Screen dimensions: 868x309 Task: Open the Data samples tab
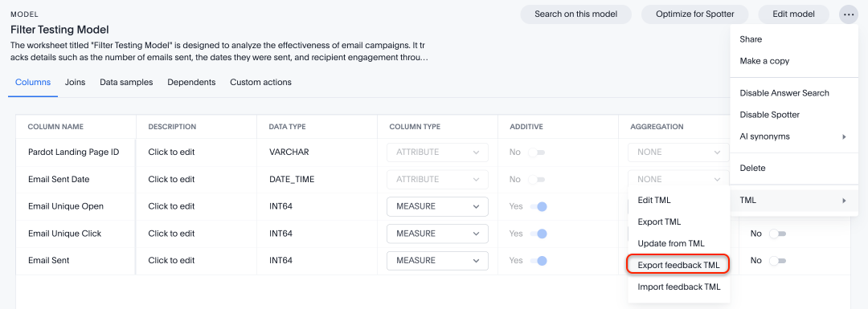click(x=126, y=83)
